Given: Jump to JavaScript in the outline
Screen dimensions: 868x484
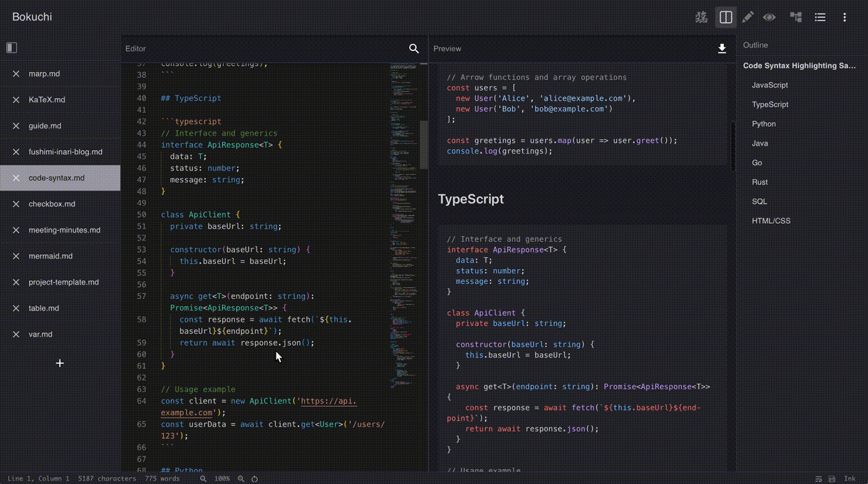Looking at the screenshot, I should point(770,85).
